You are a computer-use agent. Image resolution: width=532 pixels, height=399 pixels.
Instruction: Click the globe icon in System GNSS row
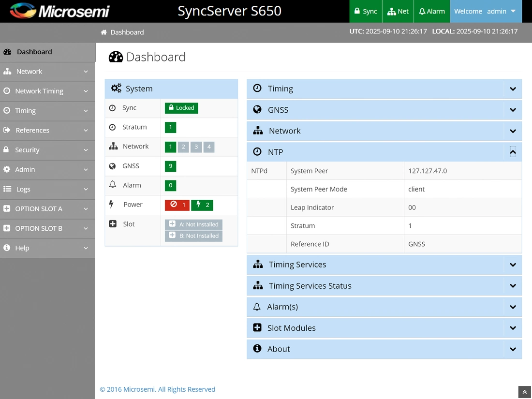pos(112,166)
